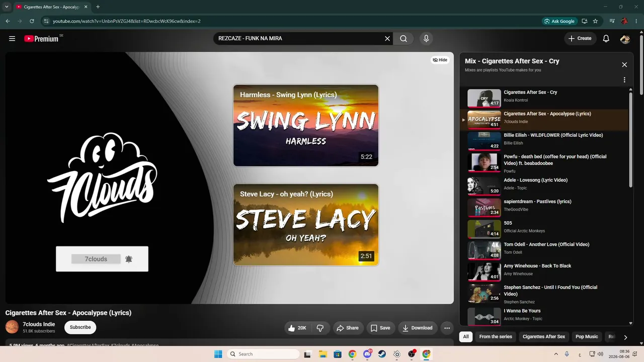This screenshot has height=362, width=644.
Task: Select Cigarettes After Sex - Apocalypse in playlist
Action: click(x=545, y=119)
